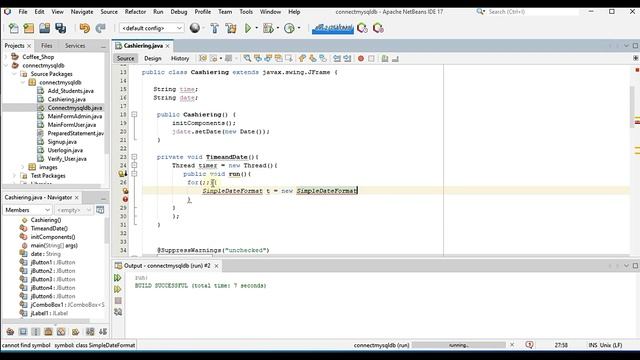Click the memory usage garbage-collect bar
Screen dimensions: 640x360
click(x=333, y=28)
